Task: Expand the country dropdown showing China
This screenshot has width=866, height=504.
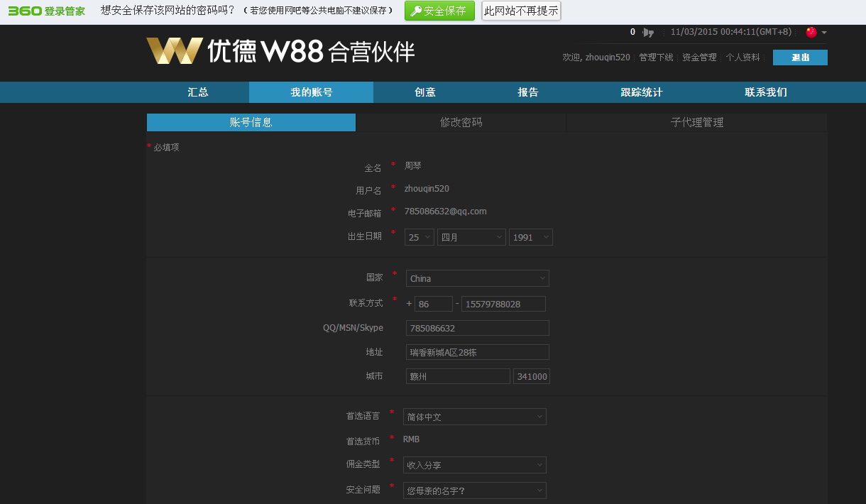Action: coord(477,278)
